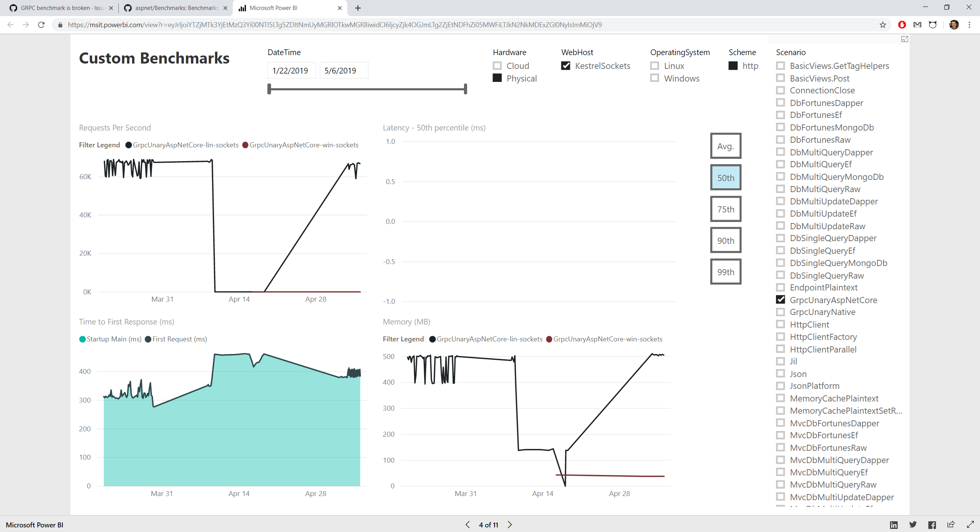980x532 pixels.
Task: Click the 1/22/2019 start date field
Action: click(x=291, y=70)
